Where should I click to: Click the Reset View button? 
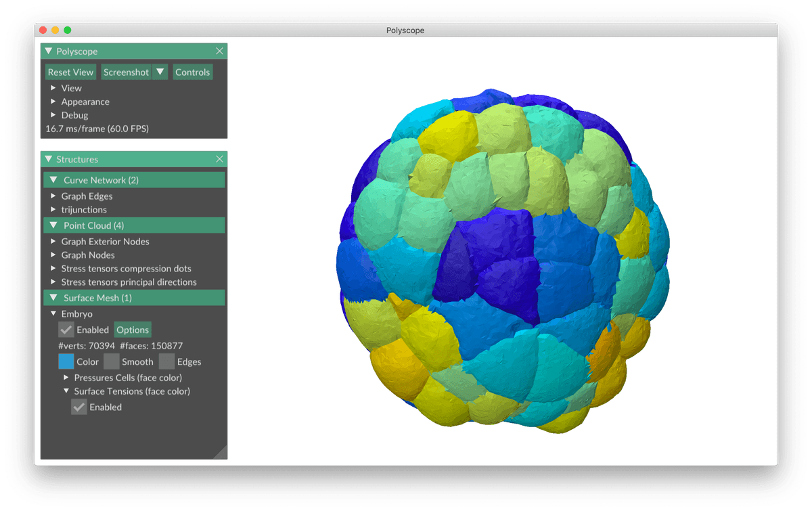pyautogui.click(x=70, y=72)
